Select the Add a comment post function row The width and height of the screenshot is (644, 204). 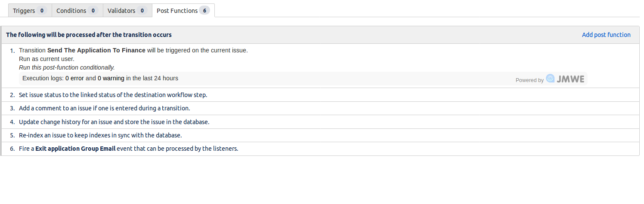click(x=320, y=108)
